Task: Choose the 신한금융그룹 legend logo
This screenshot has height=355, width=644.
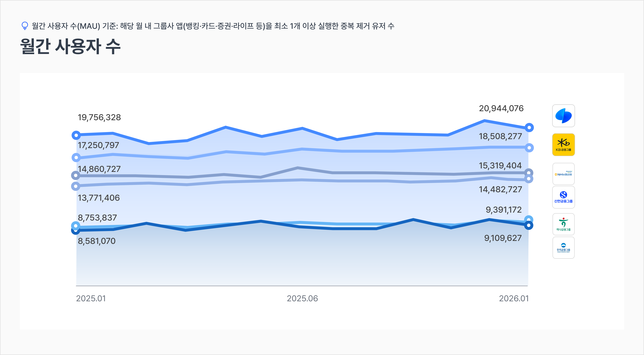Action: (x=563, y=197)
